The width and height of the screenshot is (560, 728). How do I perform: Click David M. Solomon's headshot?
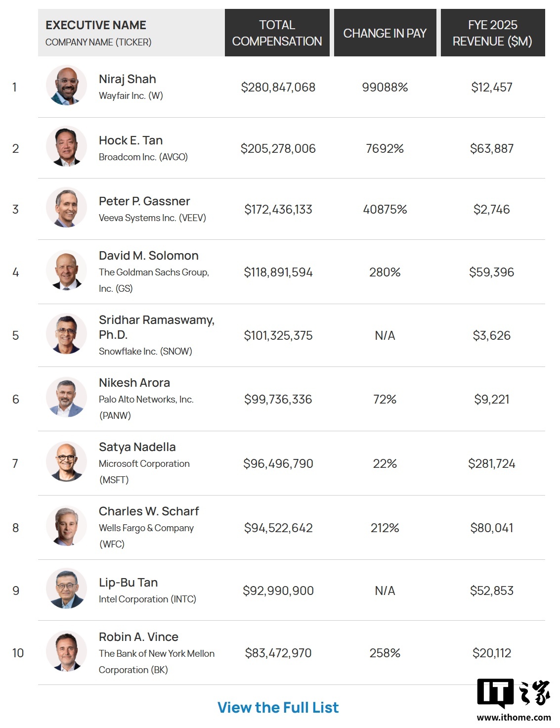point(66,270)
